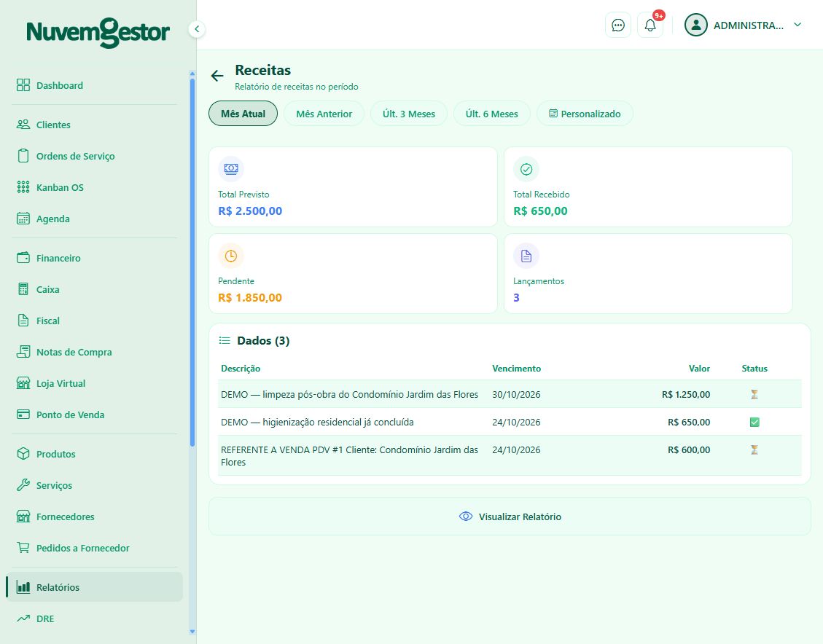
Task: Select the Mês Atual period filter
Action: click(x=243, y=114)
